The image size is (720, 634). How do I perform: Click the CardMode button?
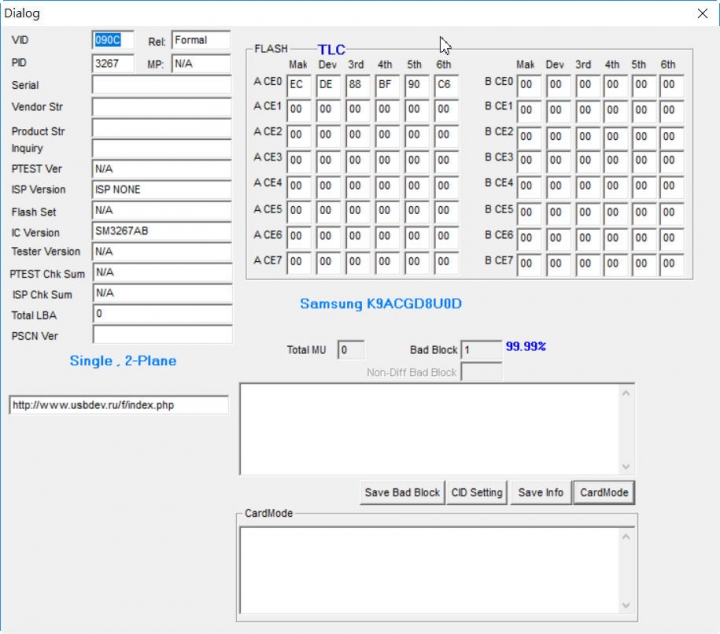point(604,492)
